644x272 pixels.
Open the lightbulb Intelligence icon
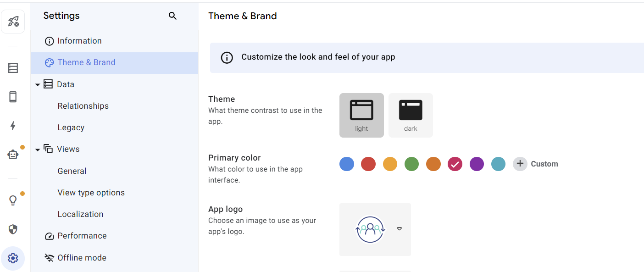[13, 200]
